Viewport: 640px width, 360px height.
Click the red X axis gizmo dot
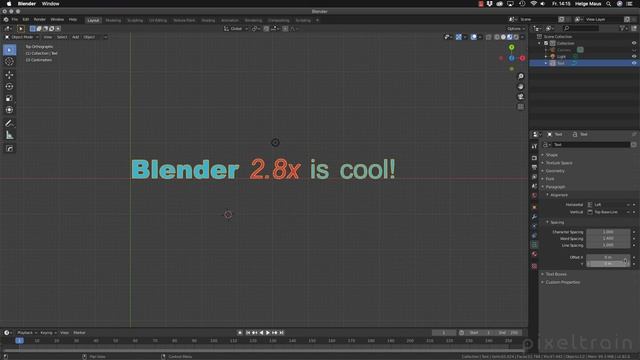coord(522,58)
